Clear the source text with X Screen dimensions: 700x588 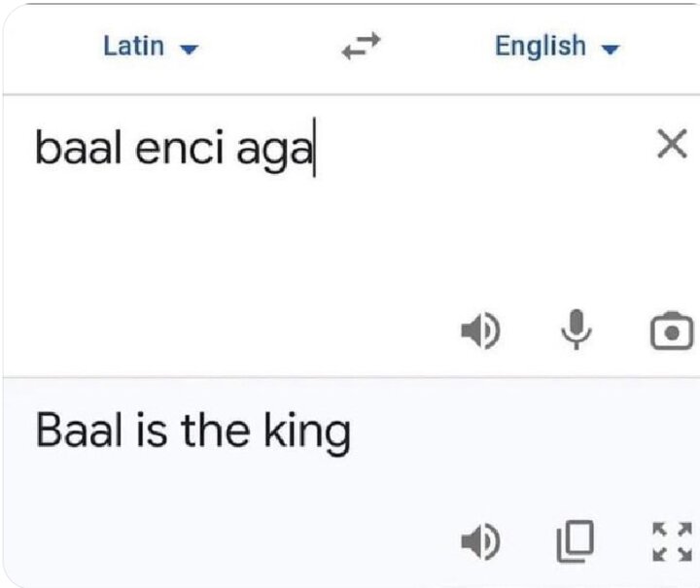tap(672, 144)
